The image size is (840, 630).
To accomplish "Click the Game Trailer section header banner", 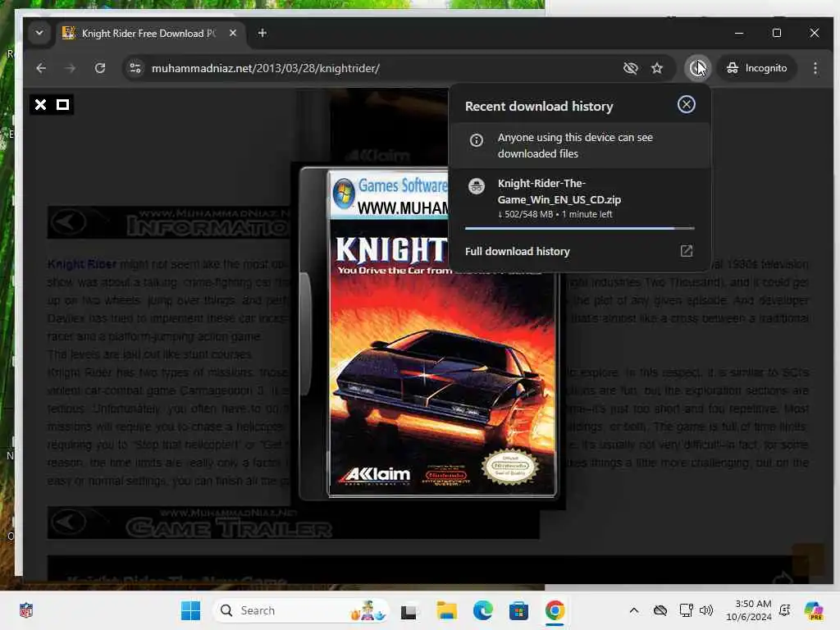I will click(293, 523).
